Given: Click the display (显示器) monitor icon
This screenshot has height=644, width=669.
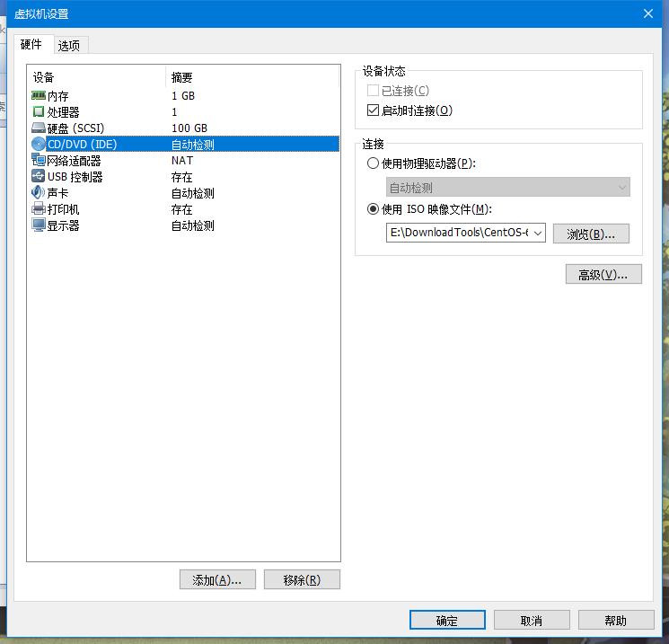Looking at the screenshot, I should 39,225.
